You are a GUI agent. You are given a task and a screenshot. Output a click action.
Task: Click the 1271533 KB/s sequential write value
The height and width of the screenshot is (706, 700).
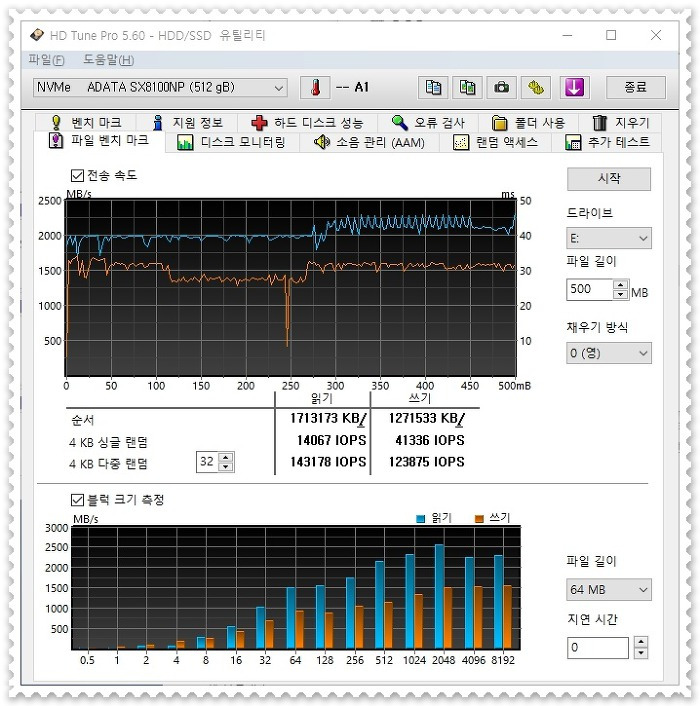click(426, 419)
